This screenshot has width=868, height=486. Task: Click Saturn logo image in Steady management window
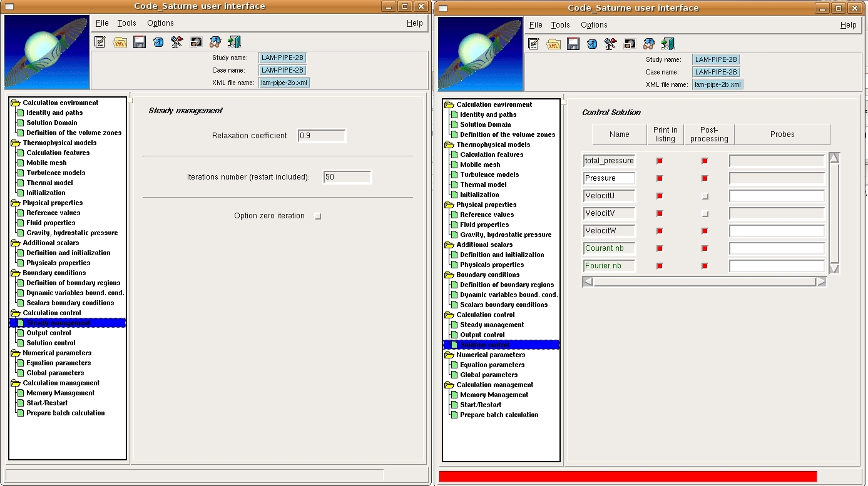click(x=47, y=53)
